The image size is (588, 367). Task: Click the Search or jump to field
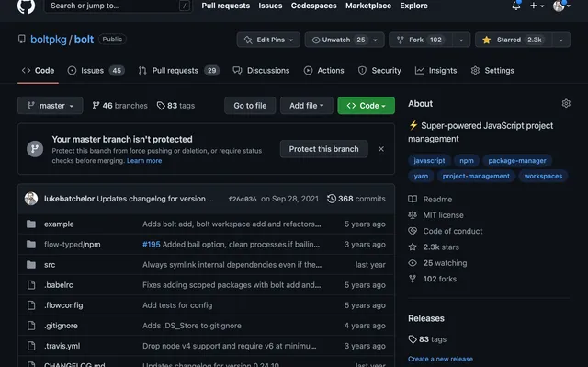click(x=119, y=6)
